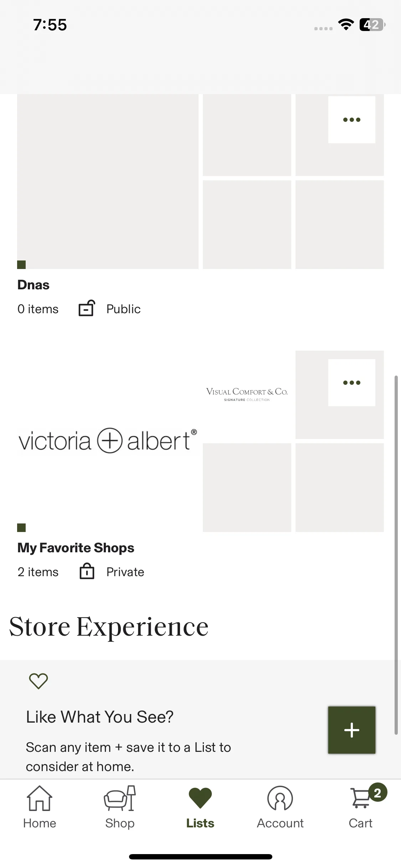Open the three-dot menu for My Favorite Shops
This screenshot has height=868, width=401.
(x=351, y=383)
